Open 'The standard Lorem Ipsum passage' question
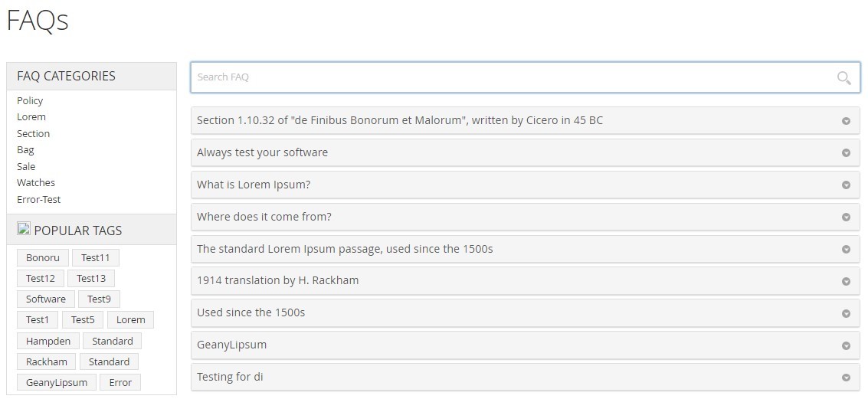Screen dimensions: 868x399 point(526,249)
